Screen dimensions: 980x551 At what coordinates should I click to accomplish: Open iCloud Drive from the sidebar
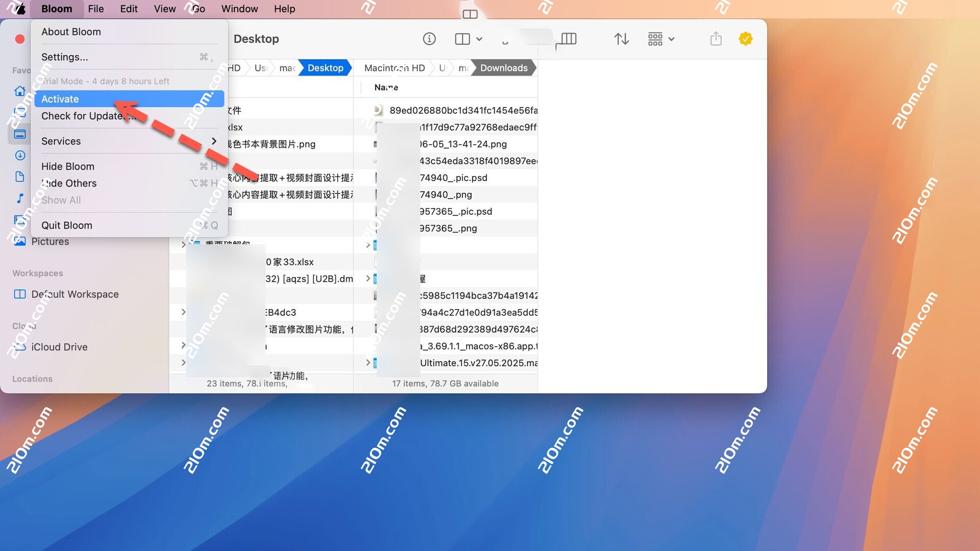coord(59,347)
